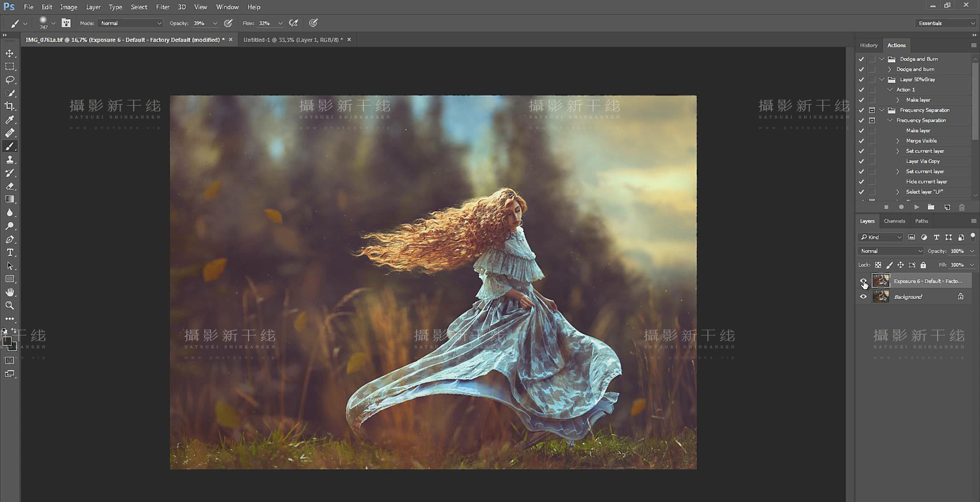Image resolution: width=980 pixels, height=502 pixels.
Task: Swap foreground and background colors
Action: [x=14, y=331]
